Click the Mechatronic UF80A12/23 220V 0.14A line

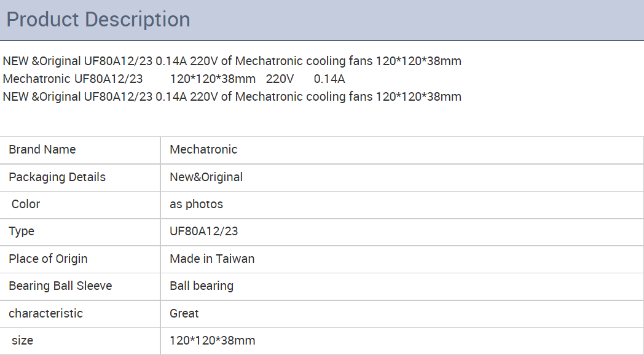[x=174, y=79]
